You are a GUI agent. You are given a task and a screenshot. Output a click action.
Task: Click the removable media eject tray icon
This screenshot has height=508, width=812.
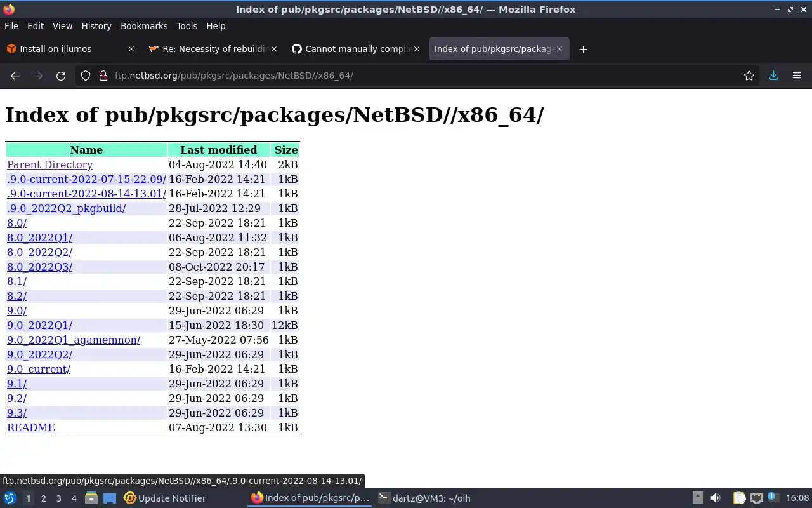(697, 498)
